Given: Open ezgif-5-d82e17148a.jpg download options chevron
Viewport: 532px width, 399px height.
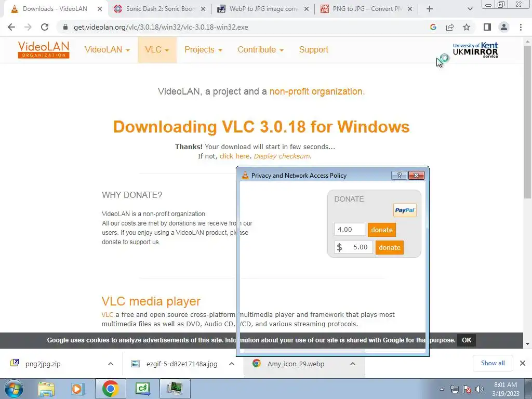Looking at the screenshot, I should pyautogui.click(x=232, y=364).
